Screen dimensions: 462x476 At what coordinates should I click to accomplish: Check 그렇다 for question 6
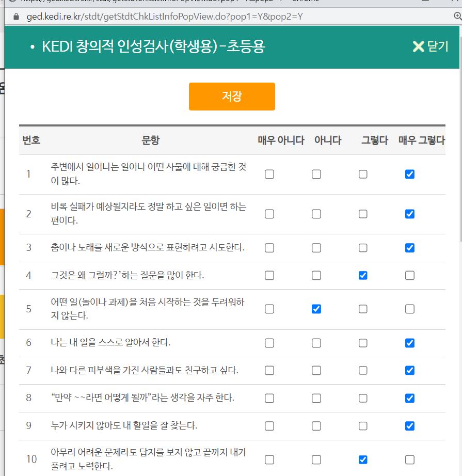point(363,343)
